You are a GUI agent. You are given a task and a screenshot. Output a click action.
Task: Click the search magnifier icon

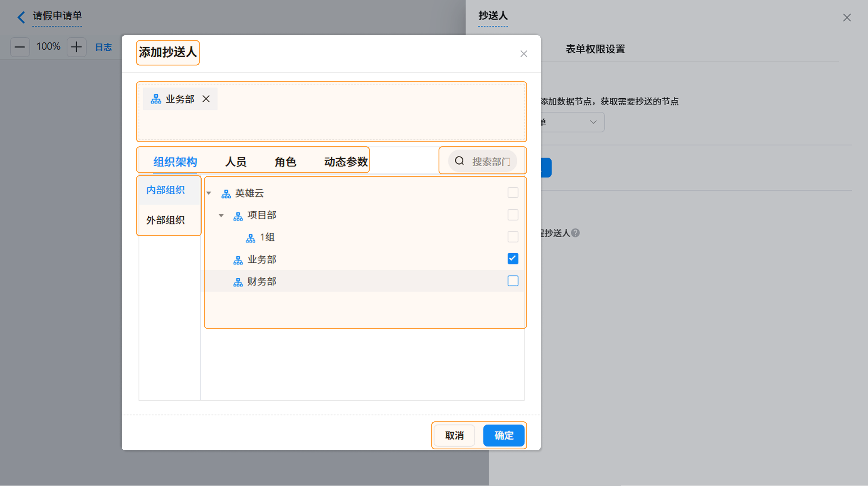click(x=459, y=161)
